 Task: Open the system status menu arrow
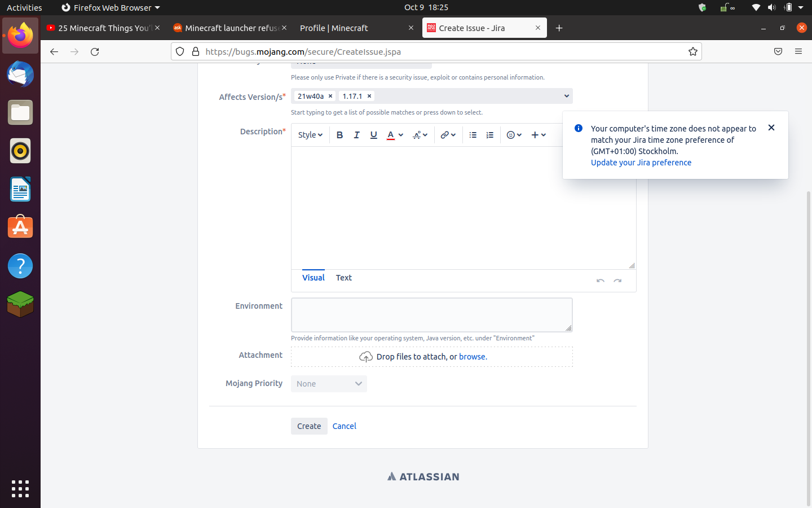(801, 7)
